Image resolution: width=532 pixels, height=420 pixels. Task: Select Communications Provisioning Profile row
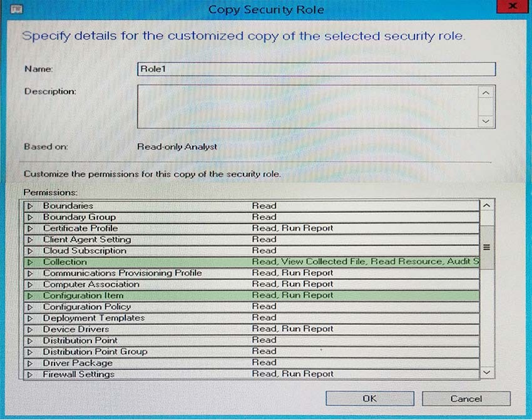(x=122, y=274)
